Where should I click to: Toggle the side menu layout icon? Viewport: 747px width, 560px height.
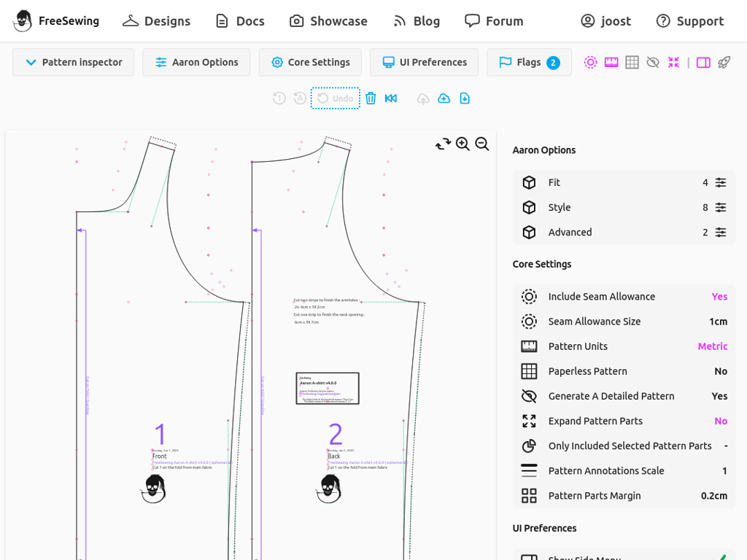coord(703,63)
